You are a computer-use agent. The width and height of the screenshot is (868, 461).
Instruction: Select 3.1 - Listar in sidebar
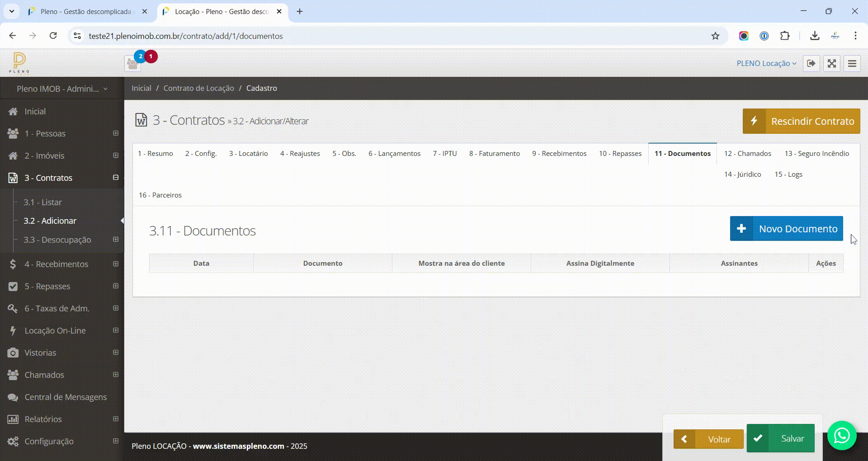[x=42, y=202]
